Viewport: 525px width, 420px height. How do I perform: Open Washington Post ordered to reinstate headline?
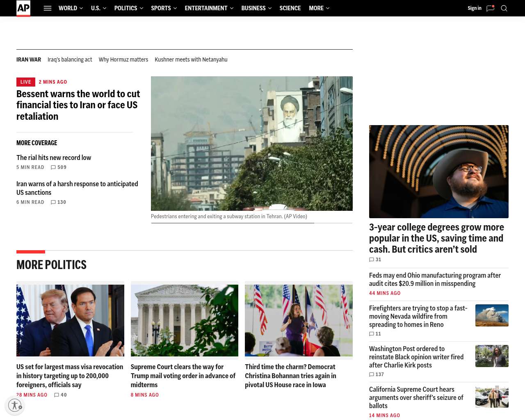(x=416, y=357)
